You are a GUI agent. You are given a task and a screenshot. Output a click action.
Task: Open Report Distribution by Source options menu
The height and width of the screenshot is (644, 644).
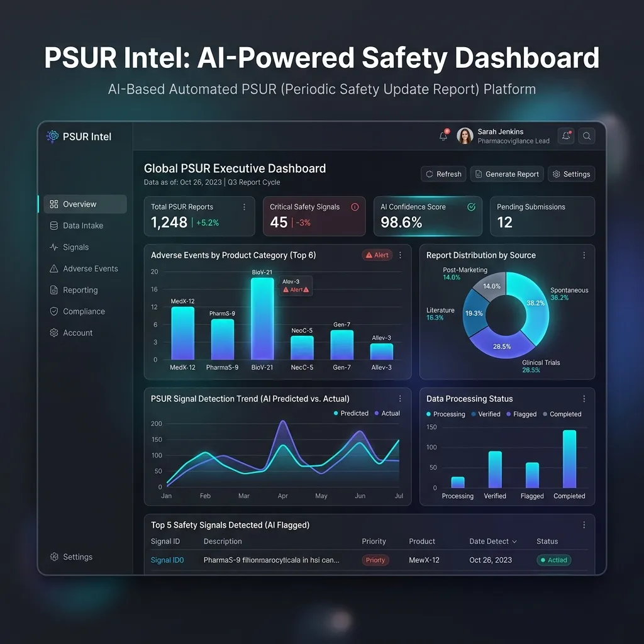pyautogui.click(x=584, y=255)
